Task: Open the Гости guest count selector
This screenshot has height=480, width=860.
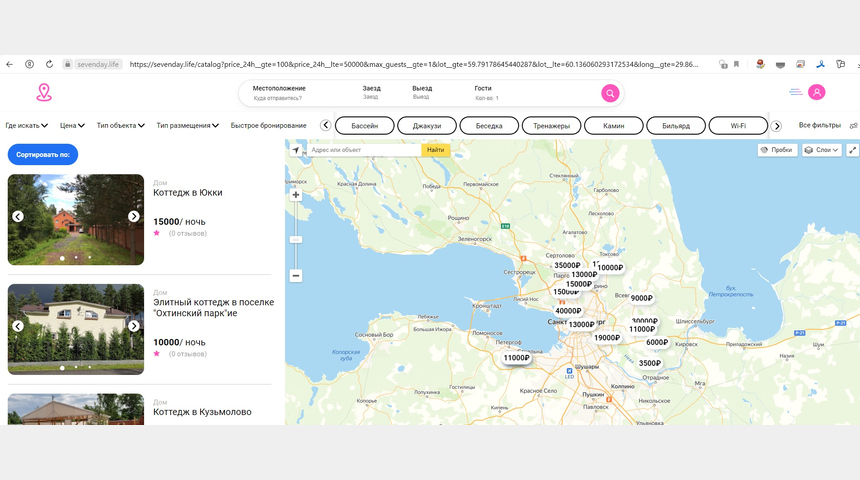Action: coord(486,93)
